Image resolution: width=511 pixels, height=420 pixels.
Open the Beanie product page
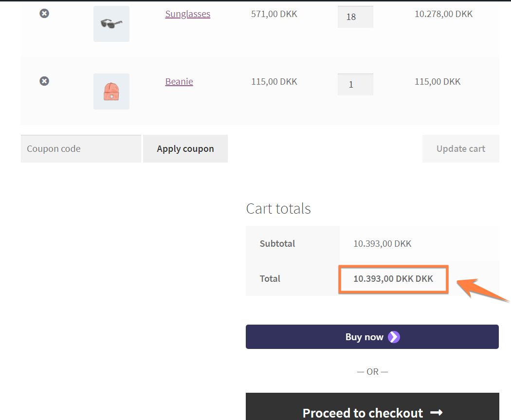(179, 81)
